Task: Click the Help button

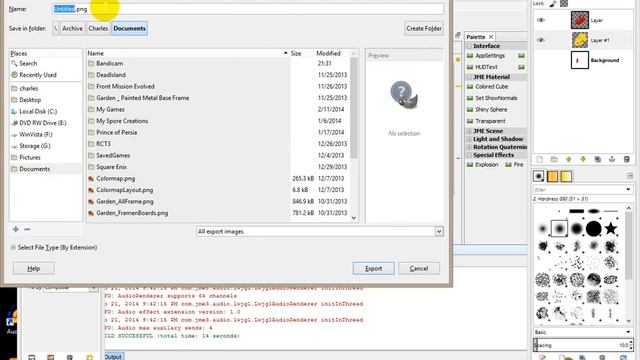Action: (33, 269)
